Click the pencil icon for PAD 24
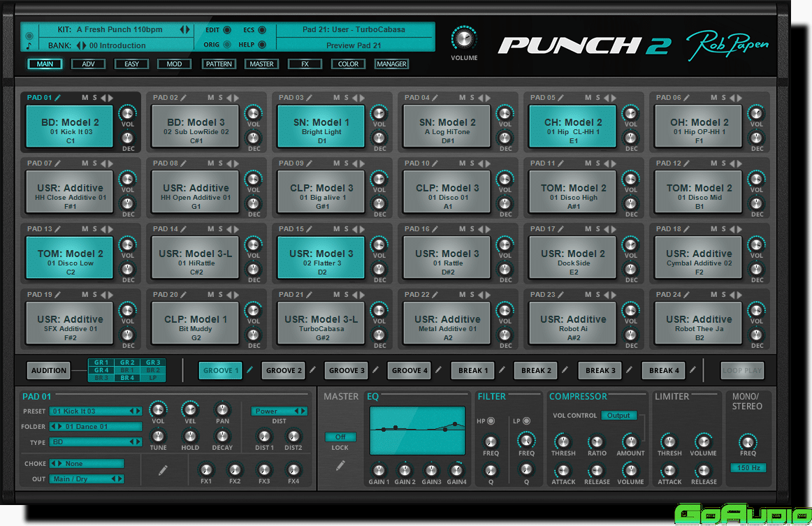The height and width of the screenshot is (526, 812). pos(687,295)
